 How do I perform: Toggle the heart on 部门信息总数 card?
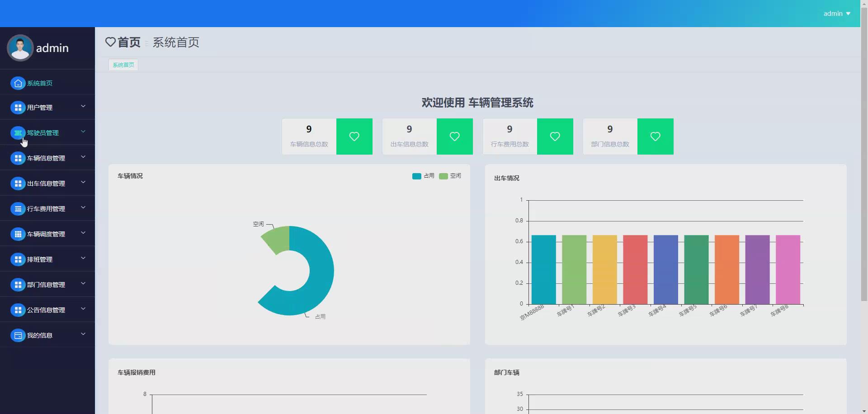[x=656, y=136]
